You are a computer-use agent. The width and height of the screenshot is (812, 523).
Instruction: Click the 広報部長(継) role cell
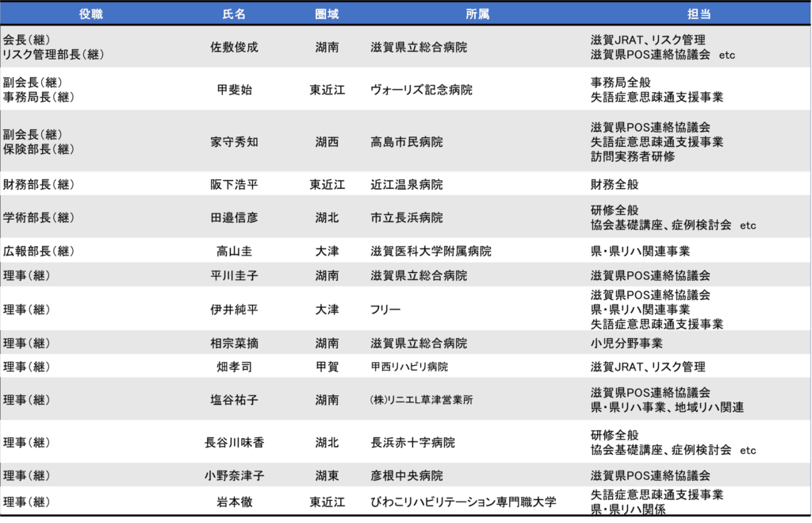point(39,252)
